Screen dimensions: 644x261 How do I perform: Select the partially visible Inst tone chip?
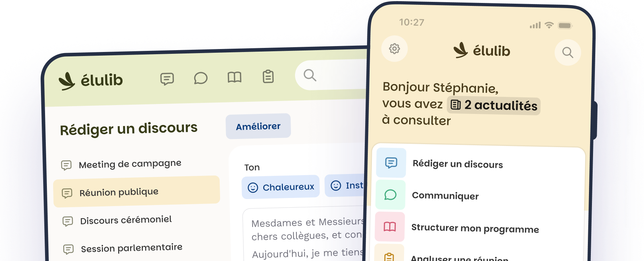345,185
